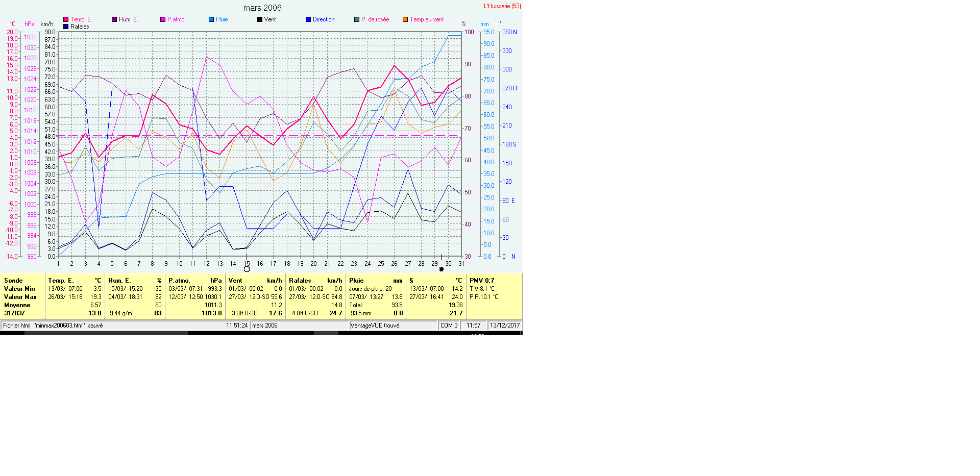980x476 pixels.
Task: Click the maximum gust value '84.8'
Action: (337, 297)
